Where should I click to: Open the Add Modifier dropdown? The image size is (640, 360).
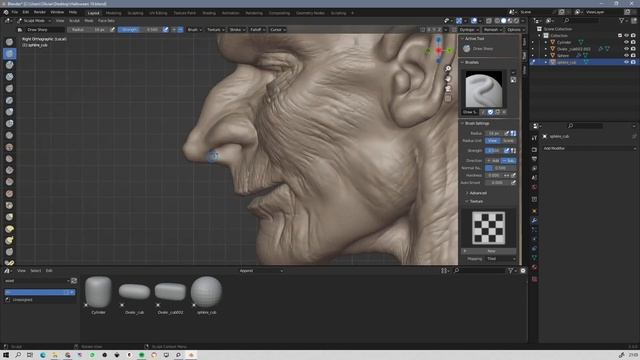(589, 148)
